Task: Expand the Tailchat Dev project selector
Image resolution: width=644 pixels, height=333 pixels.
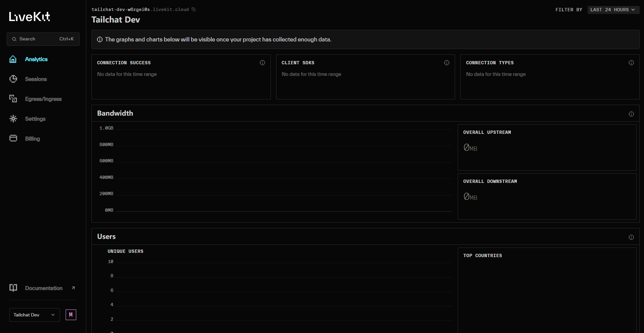Action: pyautogui.click(x=34, y=315)
